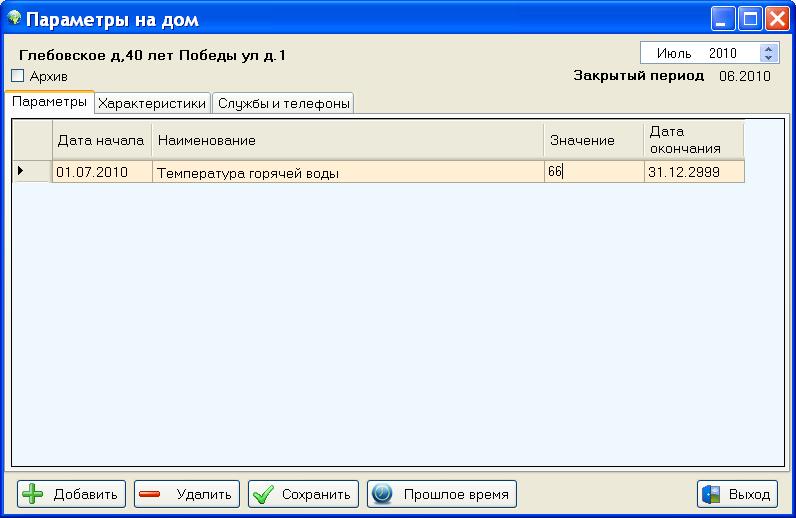Click the end date cell 31.12.2999

tap(694, 172)
